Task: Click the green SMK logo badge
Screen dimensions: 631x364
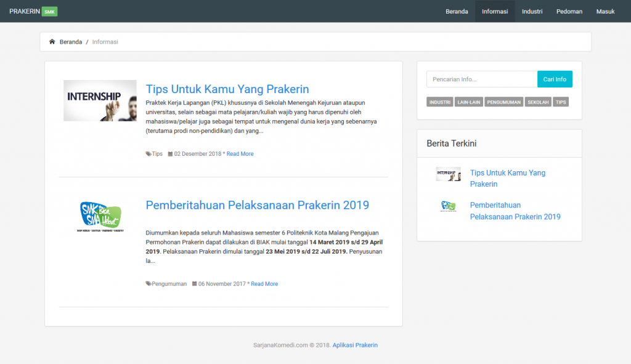Action: [49, 11]
